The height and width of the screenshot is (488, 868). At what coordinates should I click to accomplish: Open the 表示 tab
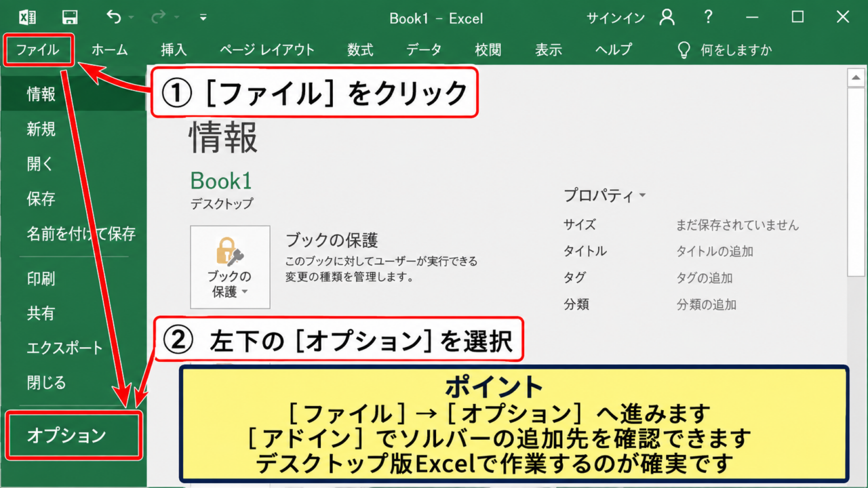(548, 49)
